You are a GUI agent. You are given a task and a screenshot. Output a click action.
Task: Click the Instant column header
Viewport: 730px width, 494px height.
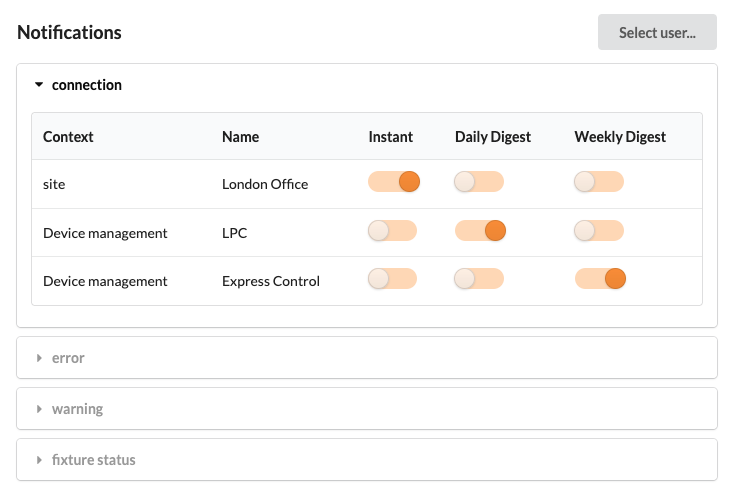[391, 137]
